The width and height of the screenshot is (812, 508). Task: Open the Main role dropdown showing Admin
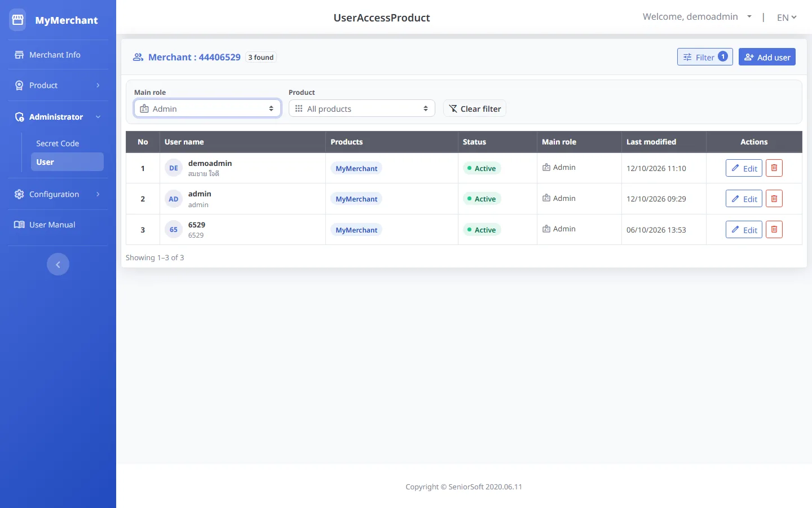coord(208,108)
